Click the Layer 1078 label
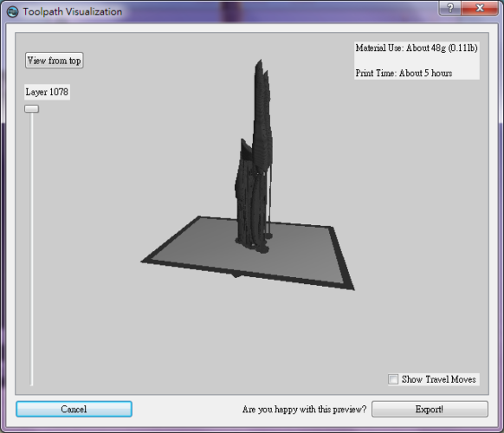 [47, 92]
